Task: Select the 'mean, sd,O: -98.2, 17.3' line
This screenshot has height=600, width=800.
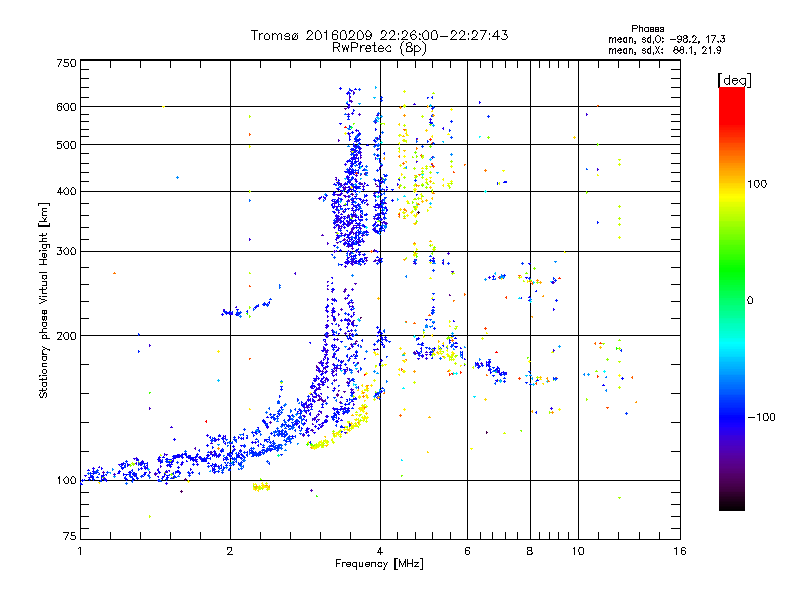Action: (666, 40)
